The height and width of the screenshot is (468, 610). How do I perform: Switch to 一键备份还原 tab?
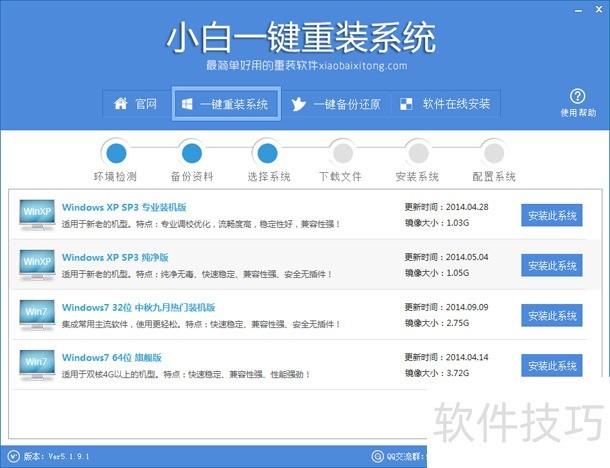pos(336,104)
